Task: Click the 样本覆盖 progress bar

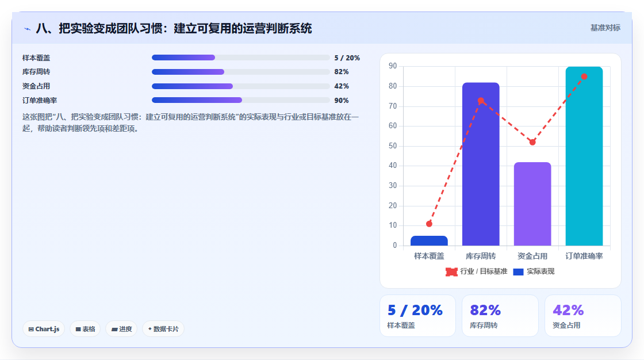Action: 241,58
